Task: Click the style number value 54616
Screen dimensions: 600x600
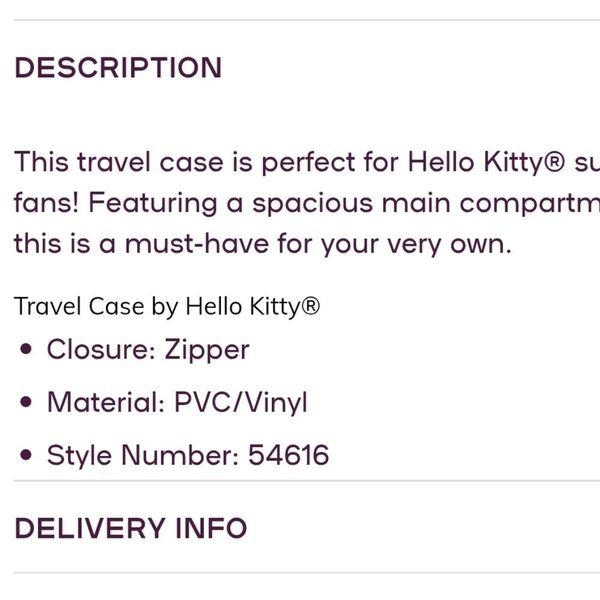Action: 289,455
